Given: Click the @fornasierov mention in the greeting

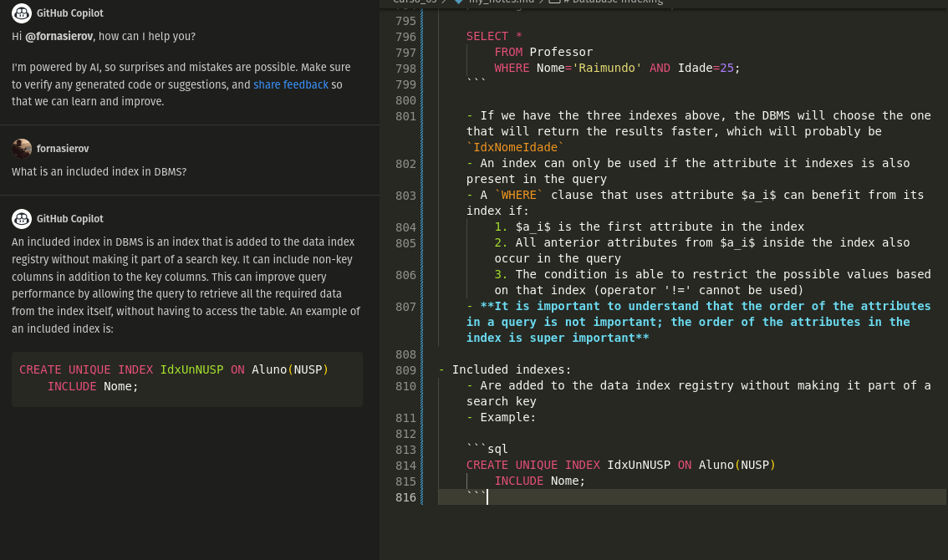Looking at the screenshot, I should pos(59,36).
